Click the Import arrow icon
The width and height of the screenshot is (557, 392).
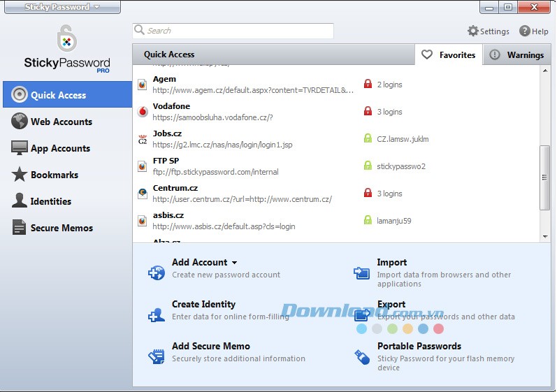(361, 273)
